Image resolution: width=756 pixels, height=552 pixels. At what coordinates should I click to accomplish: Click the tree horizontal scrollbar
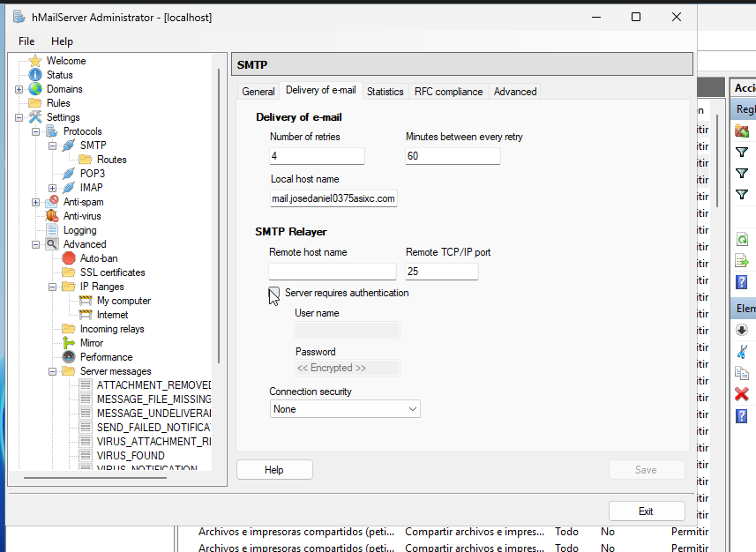coord(95,478)
